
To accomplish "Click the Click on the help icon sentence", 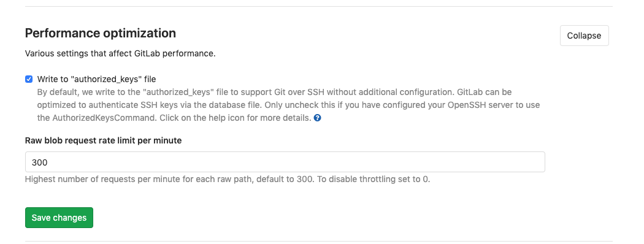I will (236, 118).
